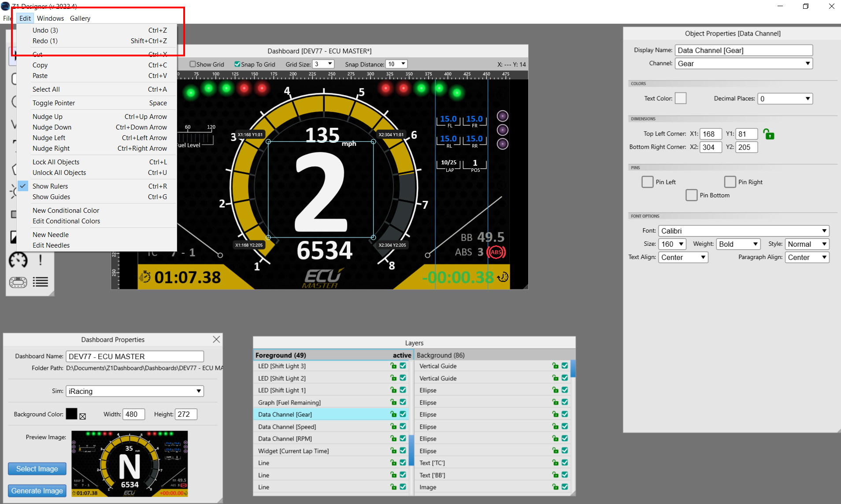Select the exclamation warning tool

[x=41, y=260]
